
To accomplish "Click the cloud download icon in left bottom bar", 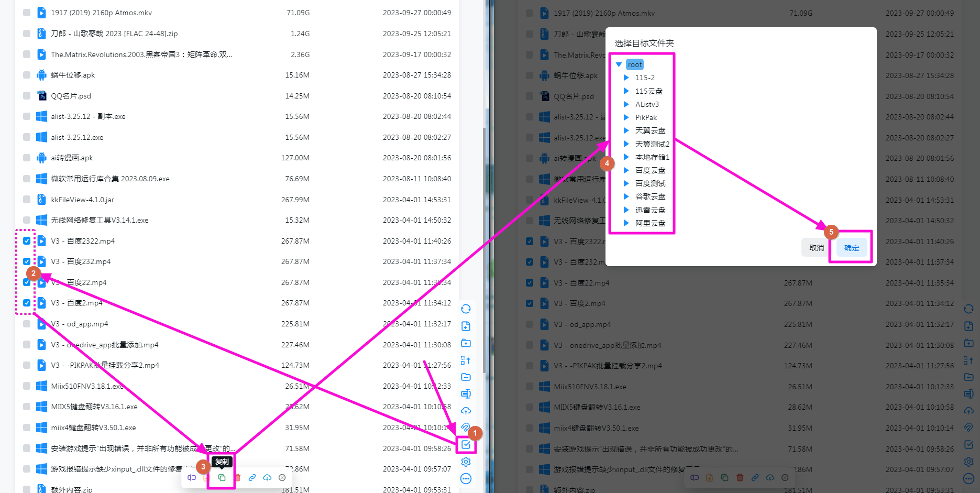I will coord(267,477).
